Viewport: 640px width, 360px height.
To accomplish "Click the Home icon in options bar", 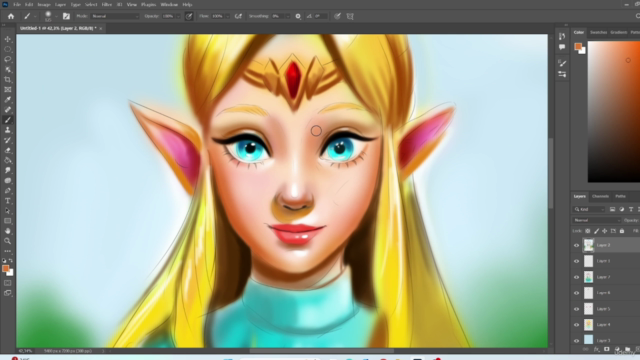I will click(x=11, y=16).
